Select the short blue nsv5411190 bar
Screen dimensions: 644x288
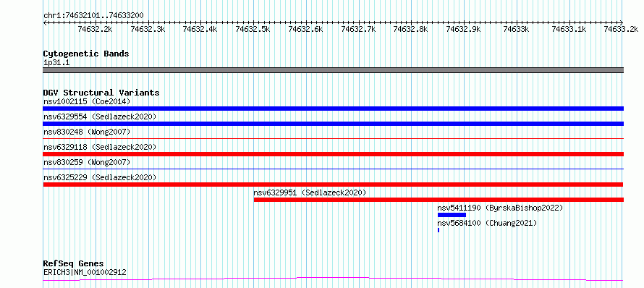tap(452, 215)
